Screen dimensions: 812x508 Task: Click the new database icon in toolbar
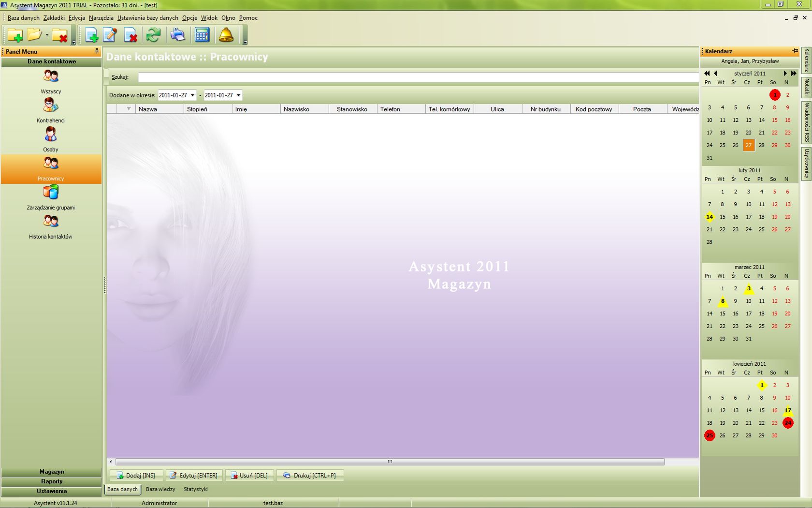[x=15, y=35]
